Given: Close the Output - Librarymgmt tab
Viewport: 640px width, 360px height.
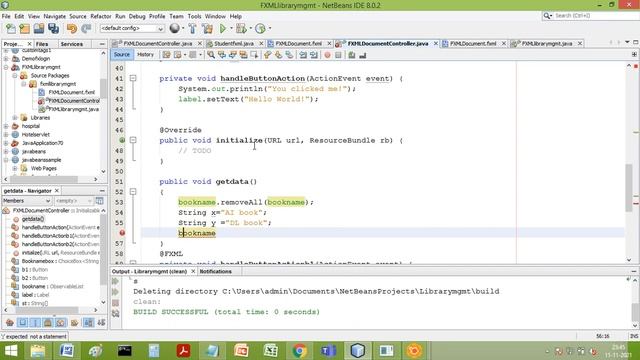Looking at the screenshot, I should pos(193,271).
